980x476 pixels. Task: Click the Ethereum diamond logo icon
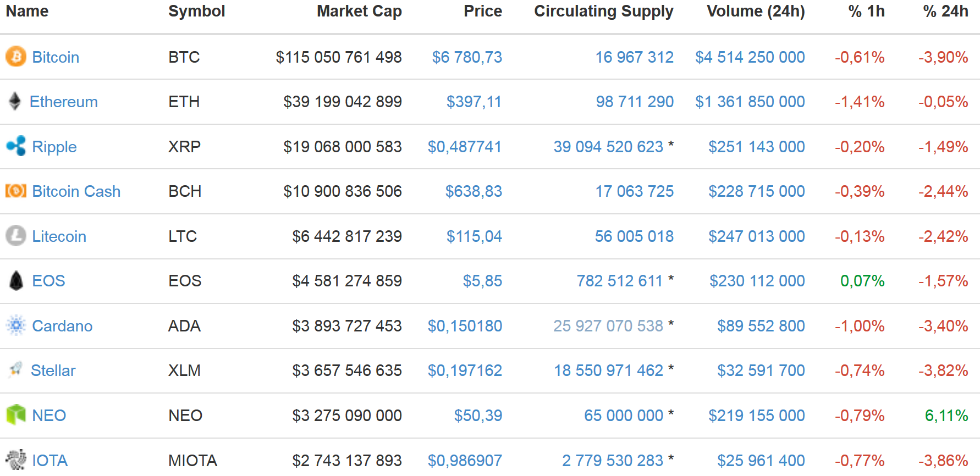(x=15, y=101)
